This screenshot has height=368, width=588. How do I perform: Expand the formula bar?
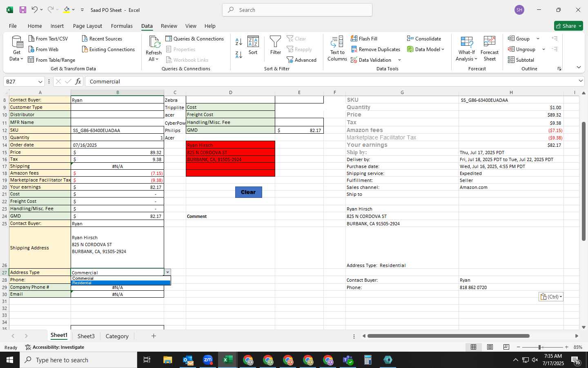[581, 81]
